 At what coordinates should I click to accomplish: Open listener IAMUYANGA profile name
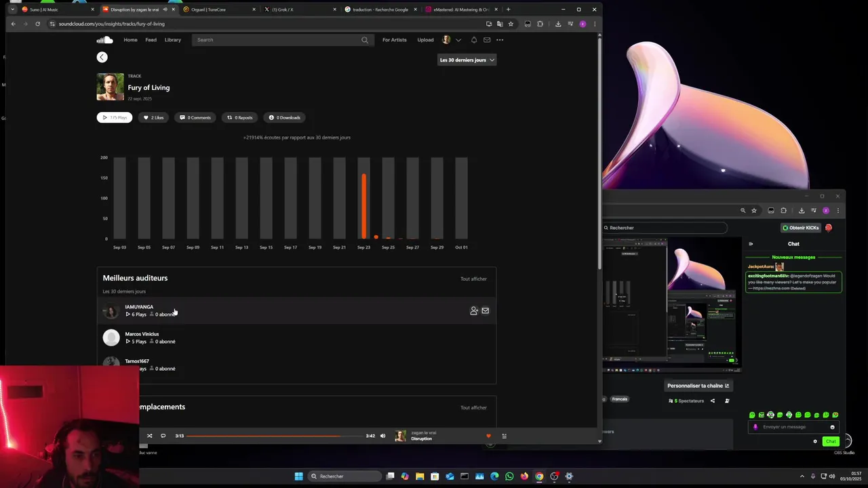pyautogui.click(x=139, y=307)
